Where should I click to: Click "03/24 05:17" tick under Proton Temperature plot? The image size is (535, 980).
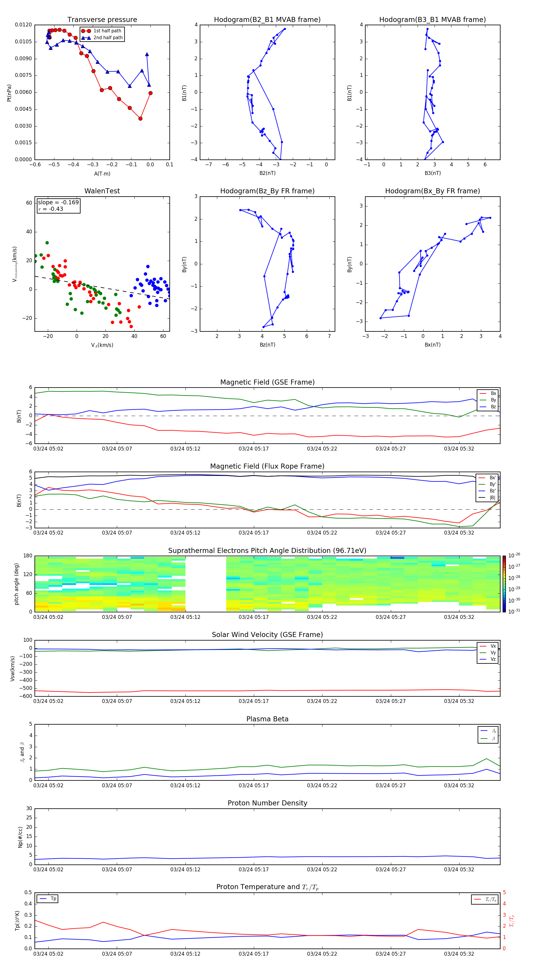pyautogui.click(x=254, y=954)
